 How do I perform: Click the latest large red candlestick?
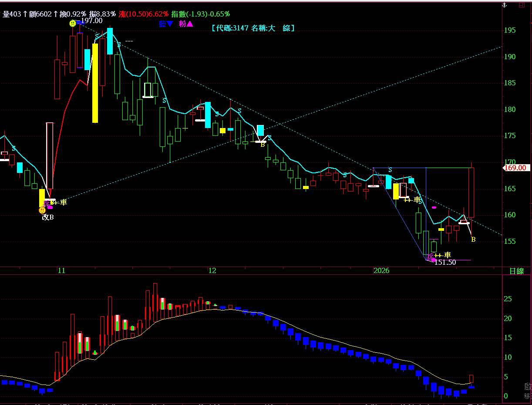coord(471,192)
